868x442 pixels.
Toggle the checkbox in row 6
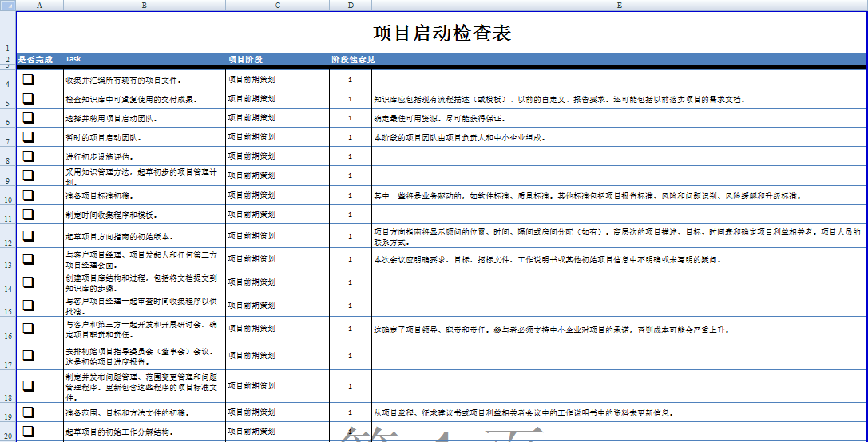coord(28,117)
